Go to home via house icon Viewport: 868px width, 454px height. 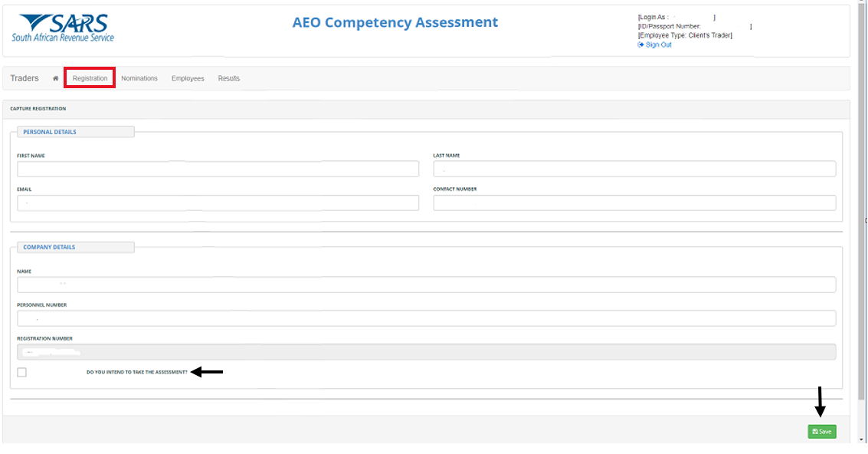coord(55,78)
